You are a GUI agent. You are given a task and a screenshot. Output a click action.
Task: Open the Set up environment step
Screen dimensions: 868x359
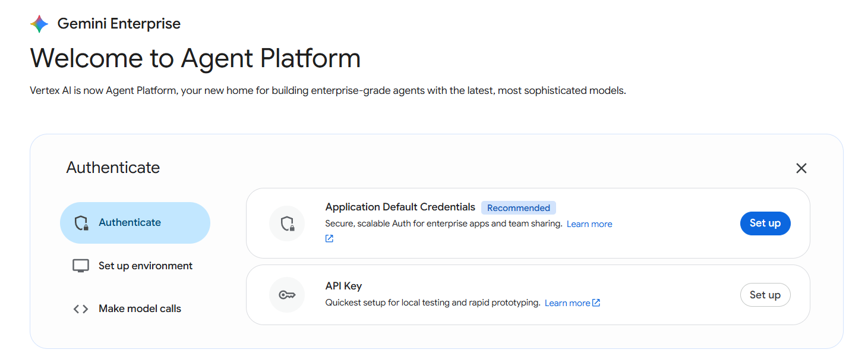point(135,266)
